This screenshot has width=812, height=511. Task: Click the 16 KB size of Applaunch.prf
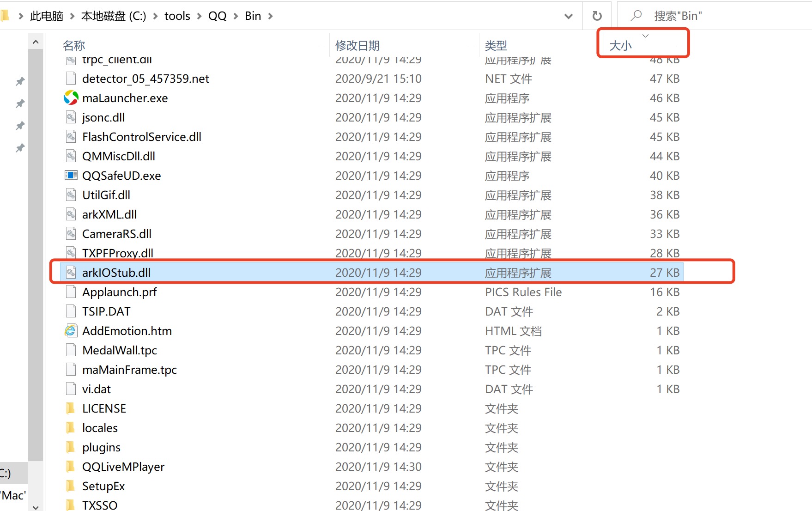[665, 292]
